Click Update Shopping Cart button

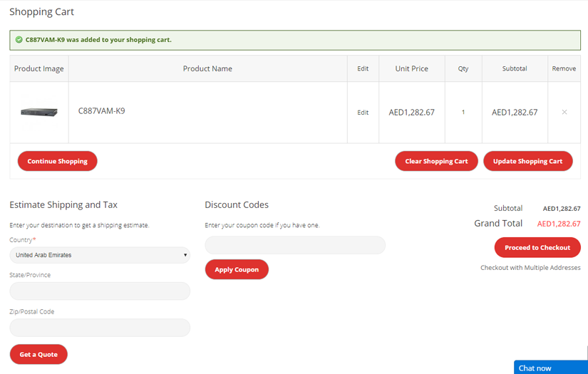point(527,161)
